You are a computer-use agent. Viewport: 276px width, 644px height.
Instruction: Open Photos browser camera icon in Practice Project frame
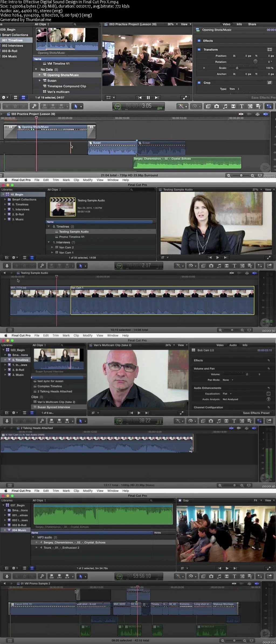[x=216, y=106]
